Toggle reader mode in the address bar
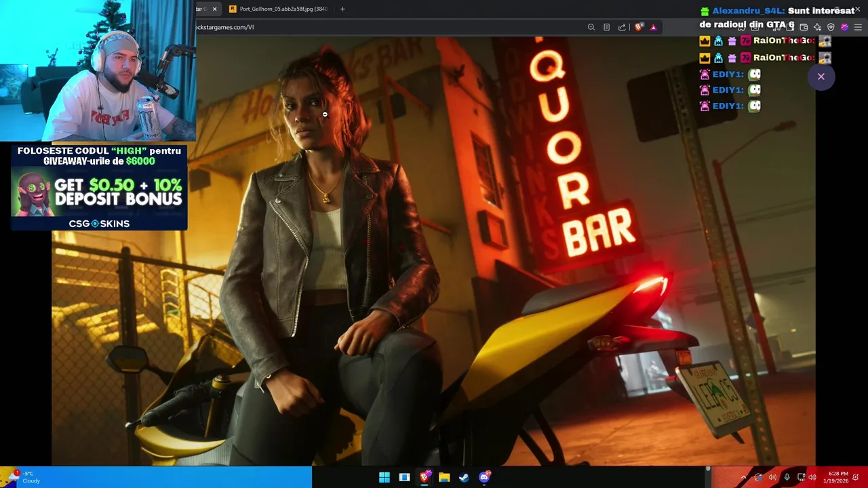This screenshot has width=868, height=488. (x=606, y=27)
